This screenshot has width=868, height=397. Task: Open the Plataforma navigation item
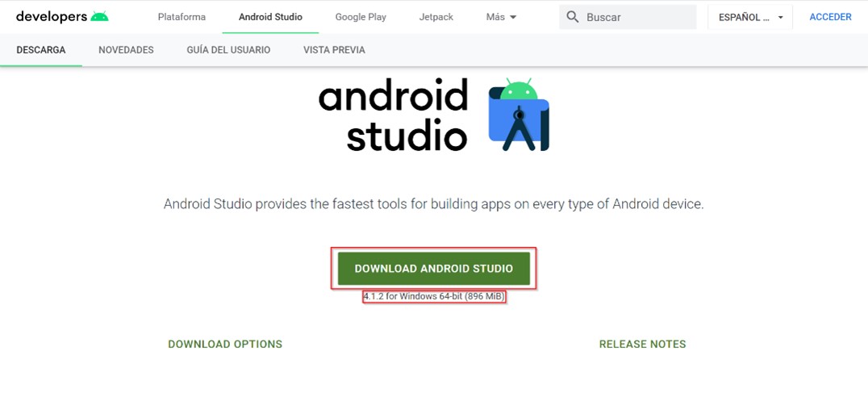tap(182, 17)
